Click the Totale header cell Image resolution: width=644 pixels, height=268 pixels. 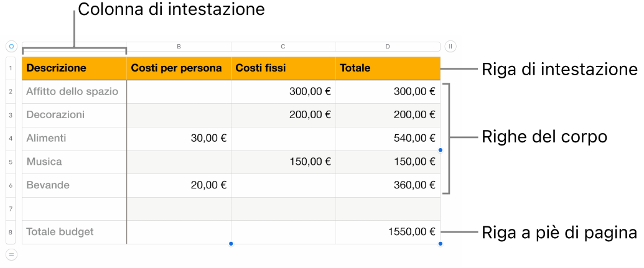[388, 68]
